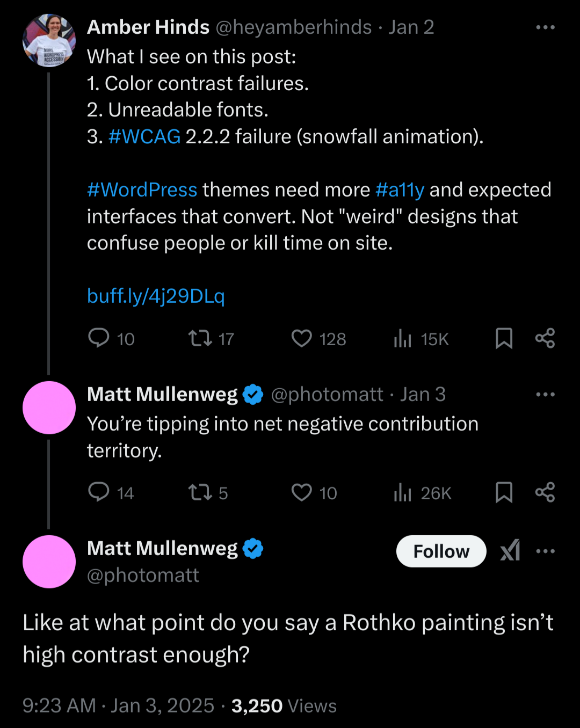580x728 pixels.
Task: Open Grok icon beside Follow button
Action: [x=510, y=551]
